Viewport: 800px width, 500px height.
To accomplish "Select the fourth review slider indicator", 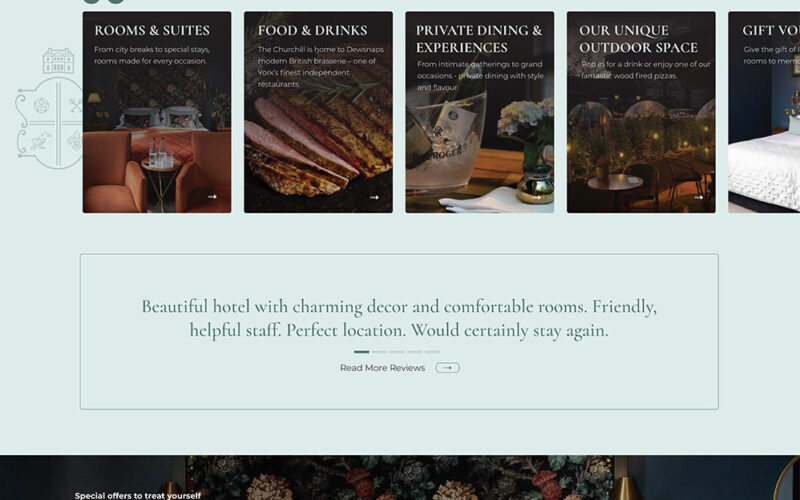I will click(414, 352).
